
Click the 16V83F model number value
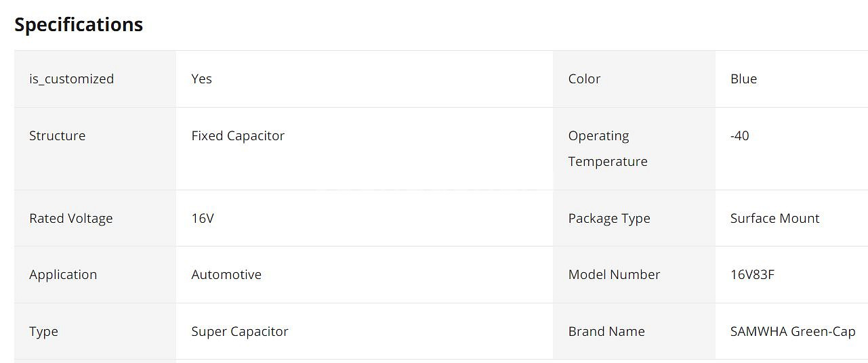coord(752,274)
